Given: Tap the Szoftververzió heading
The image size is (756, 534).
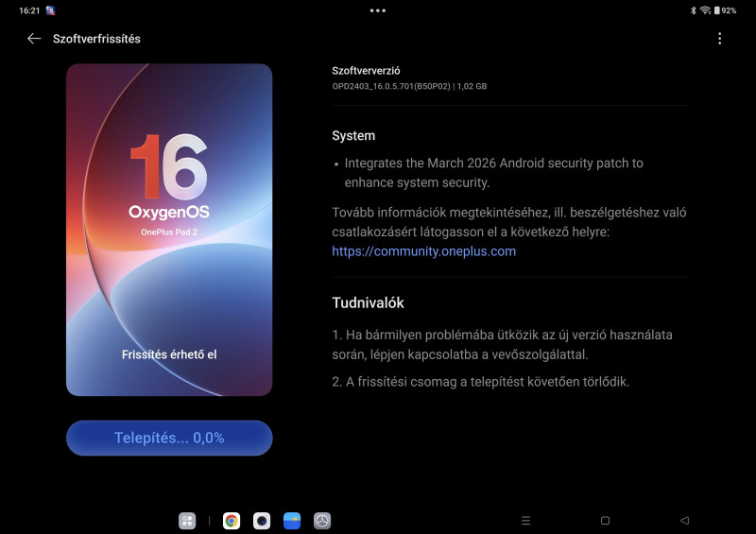Looking at the screenshot, I should tap(366, 71).
